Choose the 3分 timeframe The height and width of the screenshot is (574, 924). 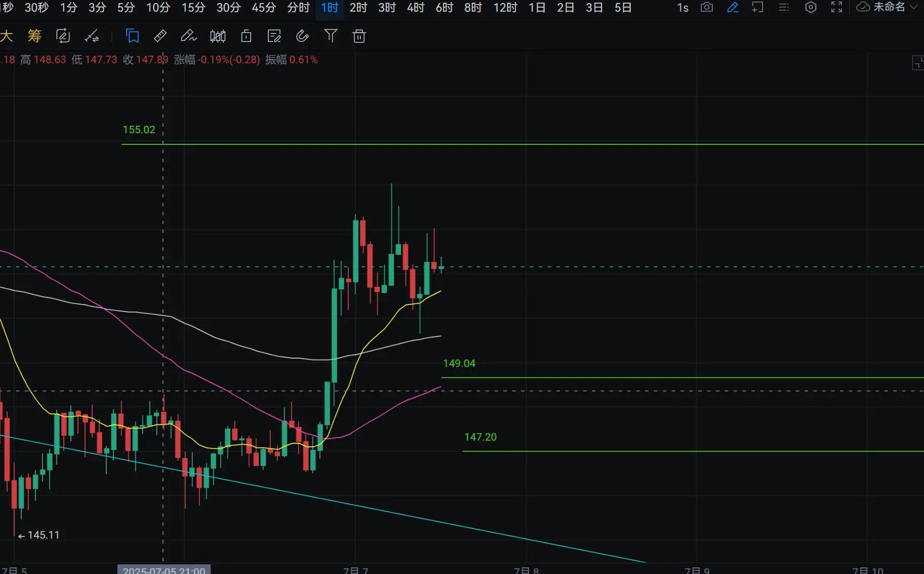click(97, 8)
